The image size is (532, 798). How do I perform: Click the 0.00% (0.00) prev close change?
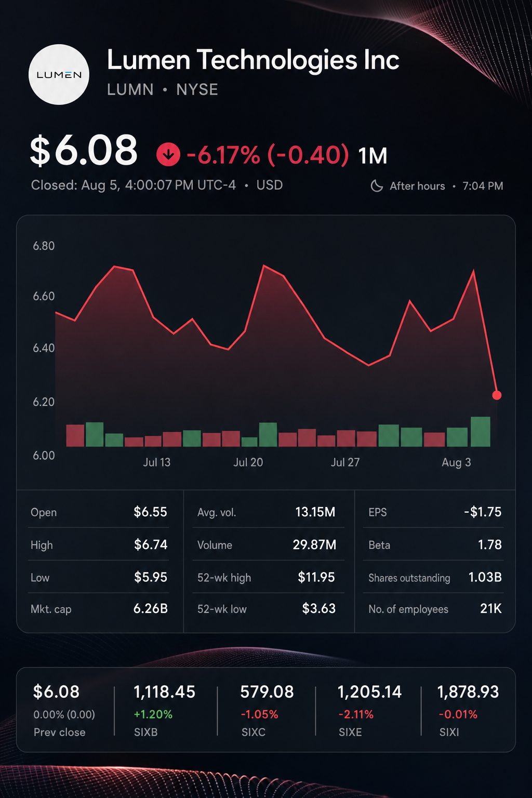click(x=64, y=714)
